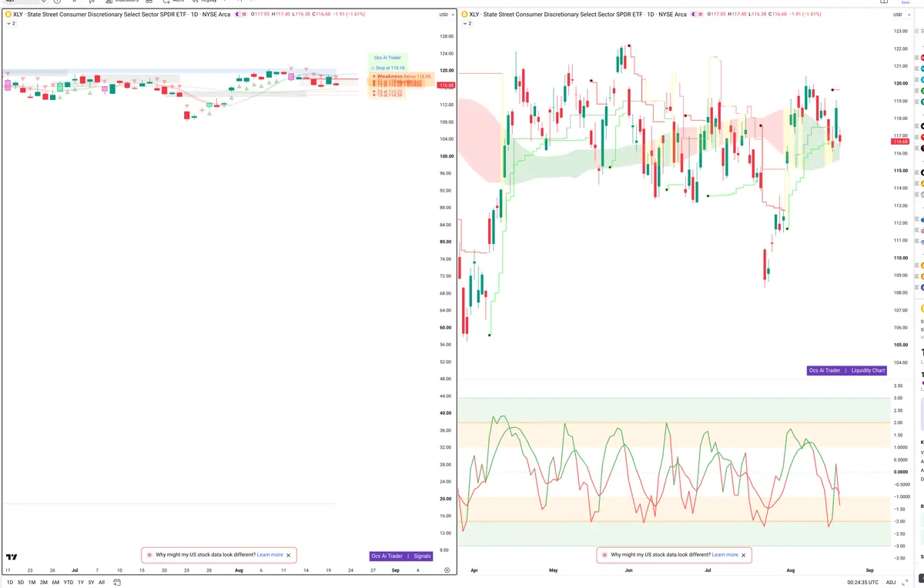Open Learn more link in right chart notice
Viewport: 924px width, 588px height.
click(725, 555)
